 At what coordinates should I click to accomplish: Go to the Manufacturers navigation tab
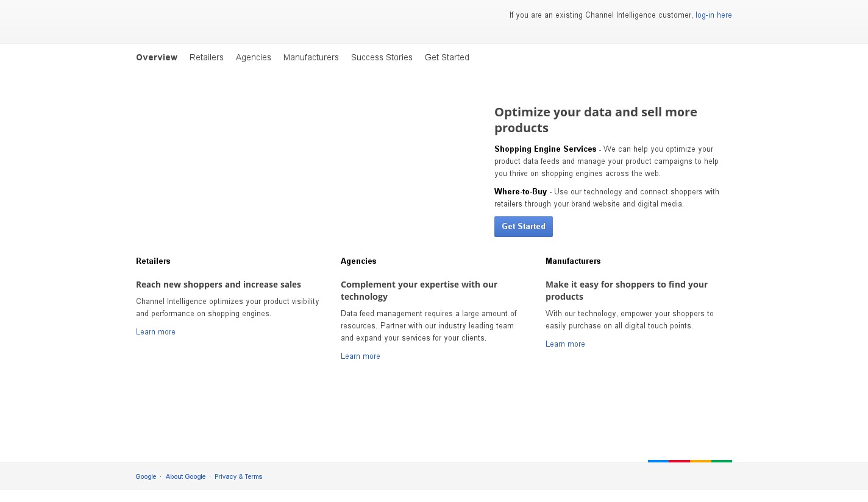tap(311, 57)
